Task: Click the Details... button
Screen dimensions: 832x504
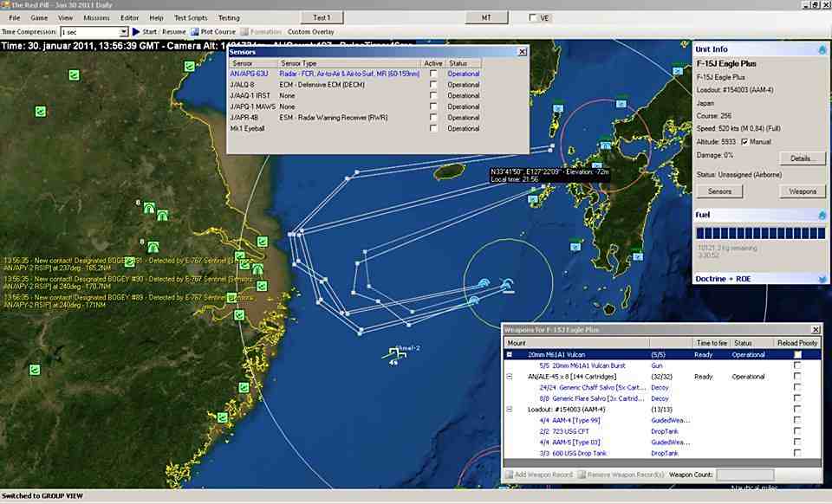Action: pos(803,158)
